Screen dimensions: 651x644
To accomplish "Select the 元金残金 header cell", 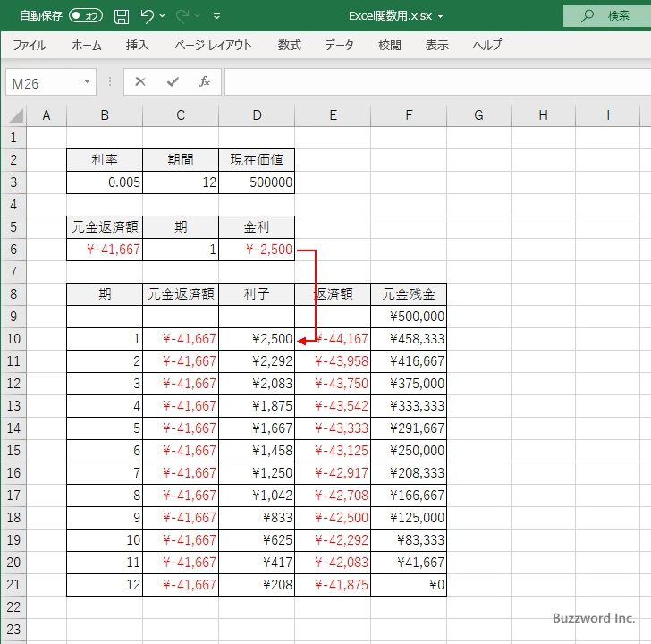I will coord(409,294).
